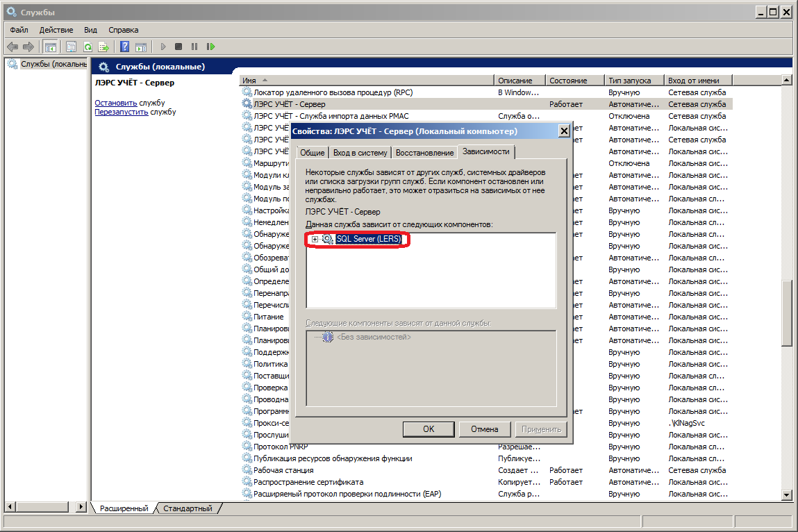
Task: Open Help via the question mark icon
Action: [x=125, y=47]
